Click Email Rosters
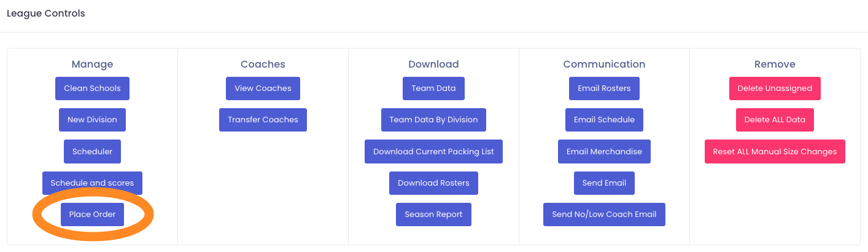 point(604,88)
